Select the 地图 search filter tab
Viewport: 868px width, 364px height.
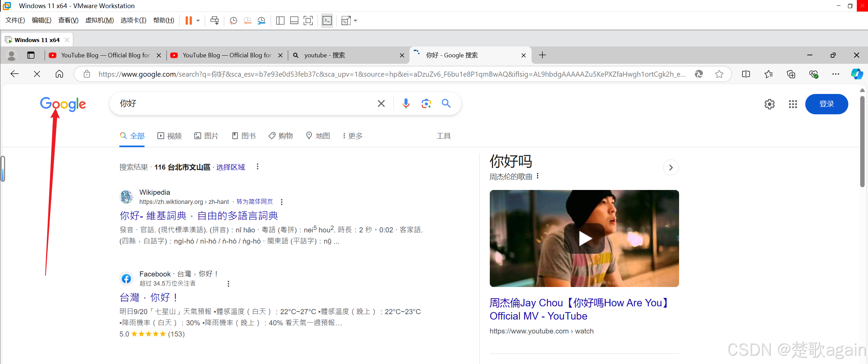318,136
